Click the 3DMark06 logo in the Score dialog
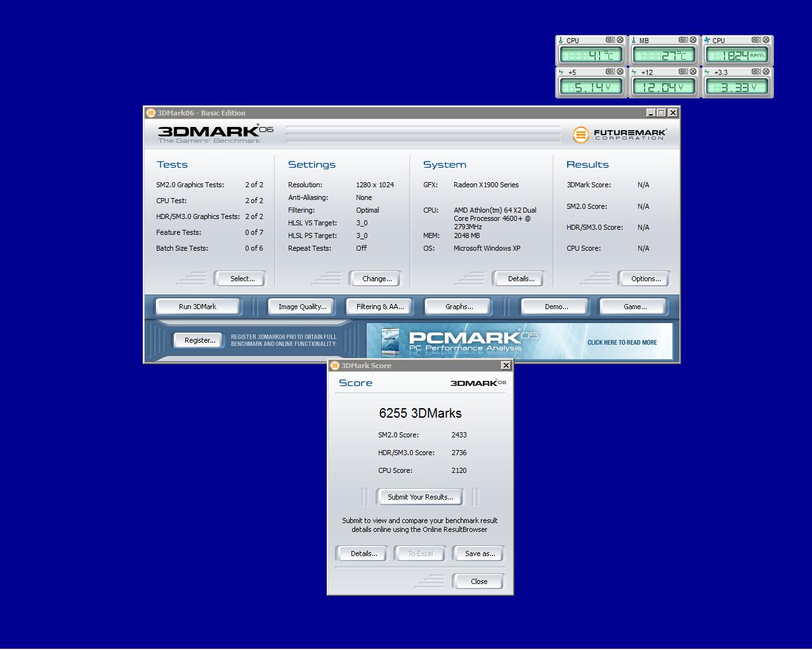The width and height of the screenshot is (812, 650). click(478, 383)
